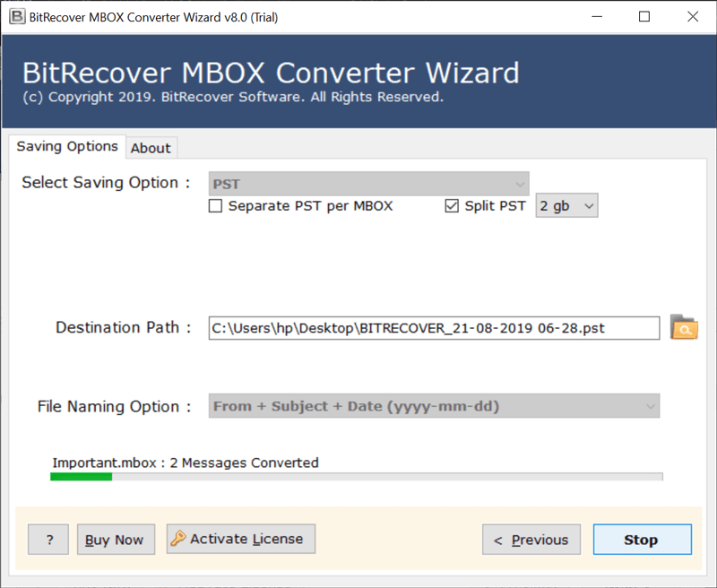The height and width of the screenshot is (588, 717).
Task: Select the Saving Options tab
Action: pyautogui.click(x=67, y=146)
